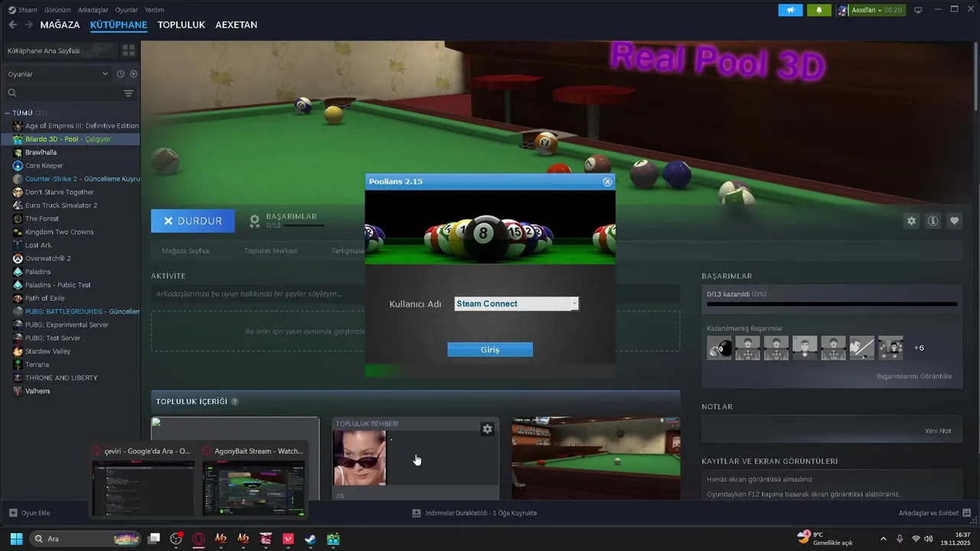Select Core Keeper in library list
The image size is (980, 551).
pos(70,165)
